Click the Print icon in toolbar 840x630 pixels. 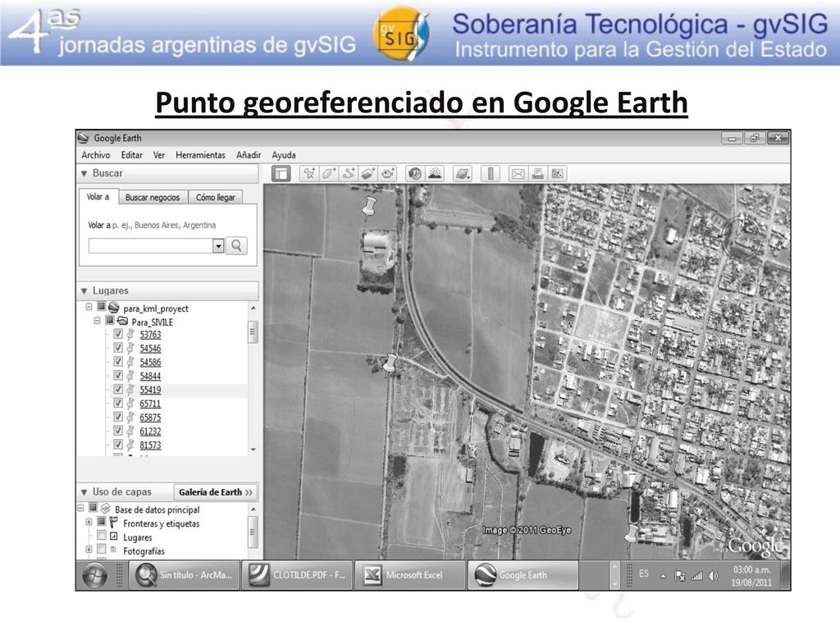(x=538, y=174)
